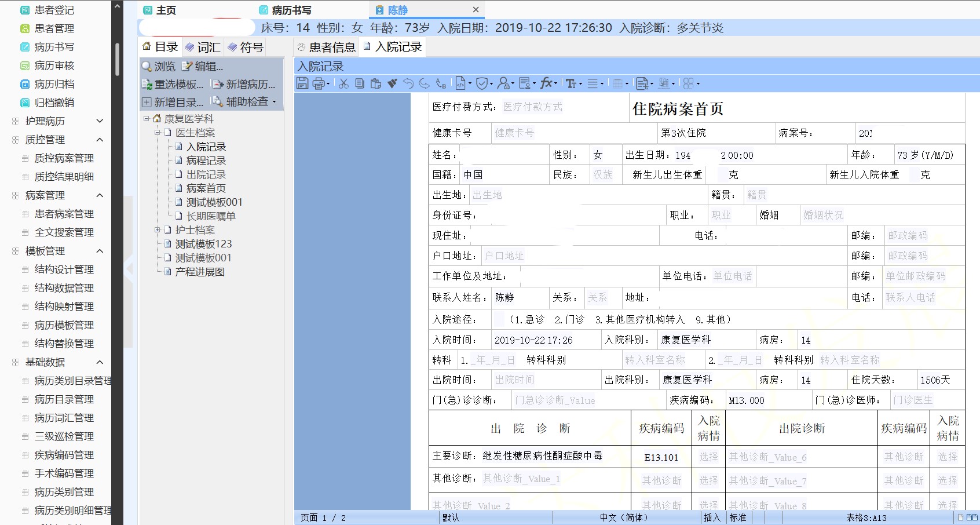Screen dimensions: 980x525
Task: Click the image insert icon in toolbar
Action: pyautogui.click(x=664, y=83)
